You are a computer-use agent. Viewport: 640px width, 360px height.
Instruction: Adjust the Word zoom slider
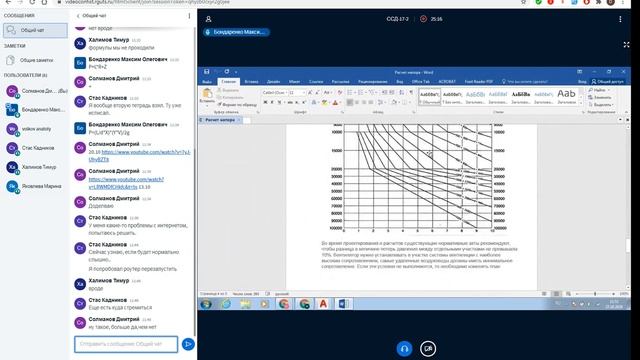point(595,294)
